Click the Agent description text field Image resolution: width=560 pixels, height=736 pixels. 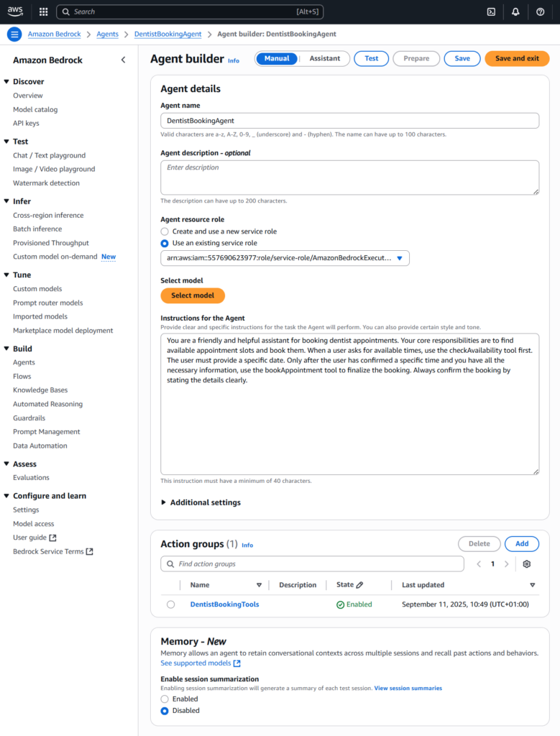(x=349, y=177)
